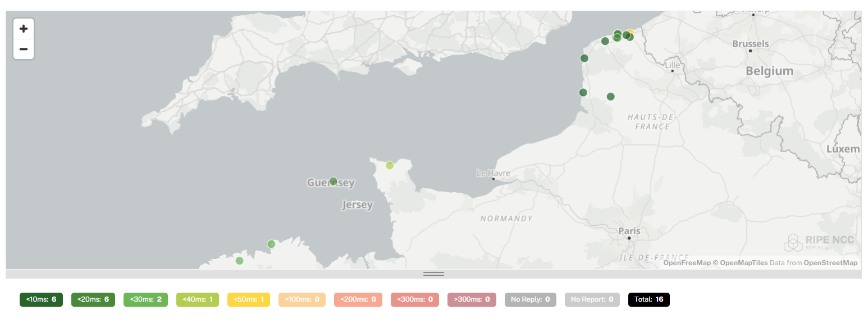Click the Paris city label
The image size is (868, 323).
[629, 231]
